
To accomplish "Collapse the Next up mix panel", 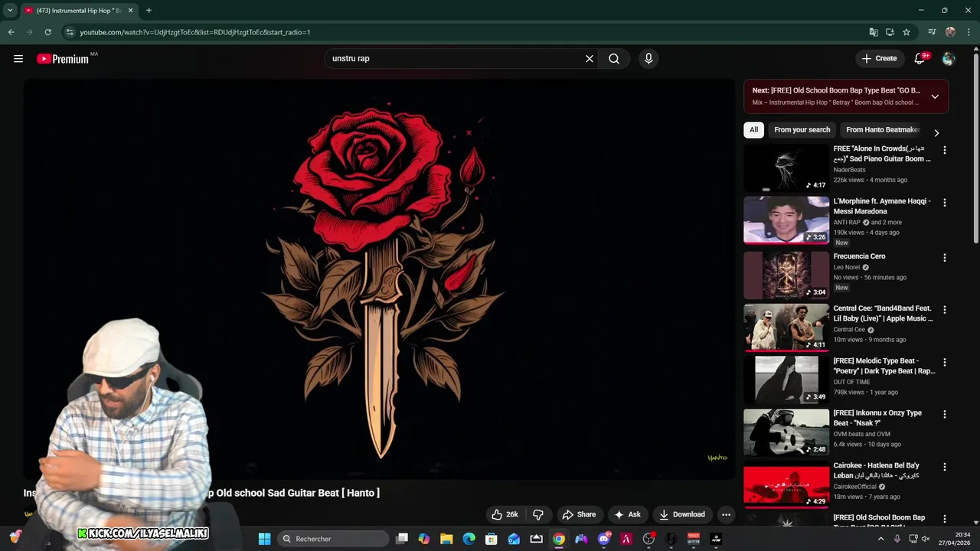I will pos(935,96).
